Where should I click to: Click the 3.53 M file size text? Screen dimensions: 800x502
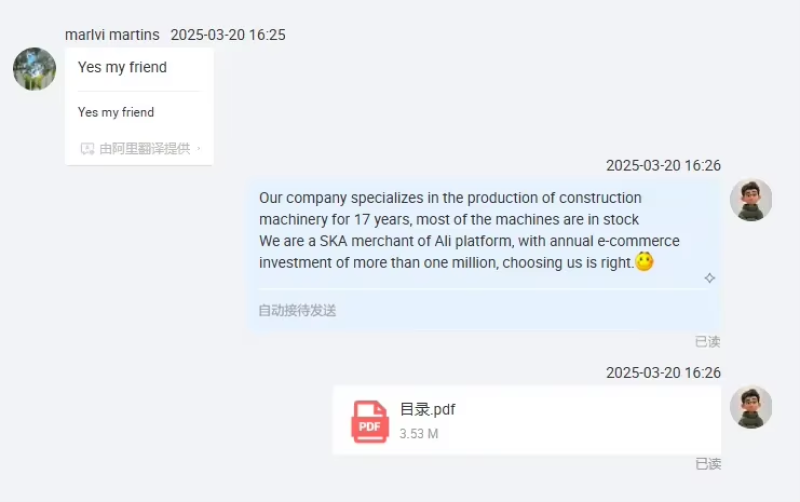pos(419,434)
